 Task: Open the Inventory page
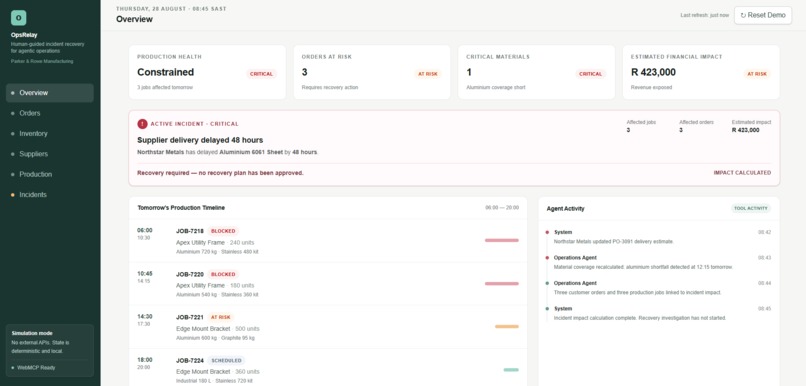pyautogui.click(x=50, y=134)
